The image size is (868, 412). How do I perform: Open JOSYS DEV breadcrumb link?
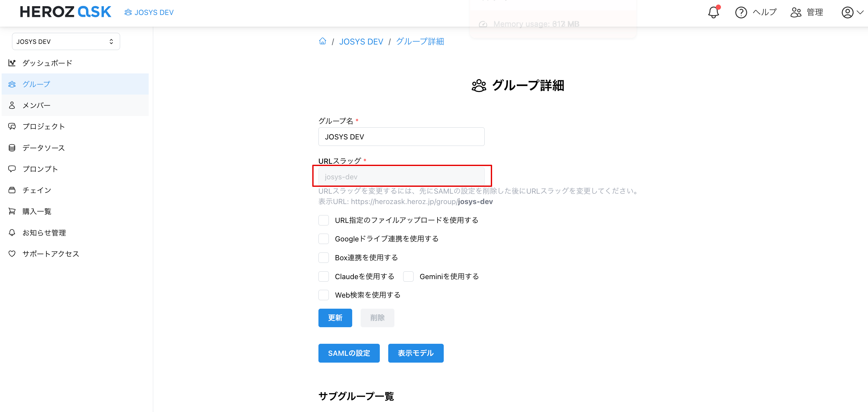(x=361, y=42)
